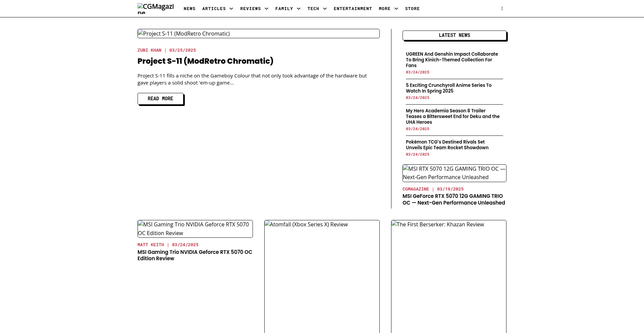
Task: Open the Reviews menu item
Action: tap(251, 9)
